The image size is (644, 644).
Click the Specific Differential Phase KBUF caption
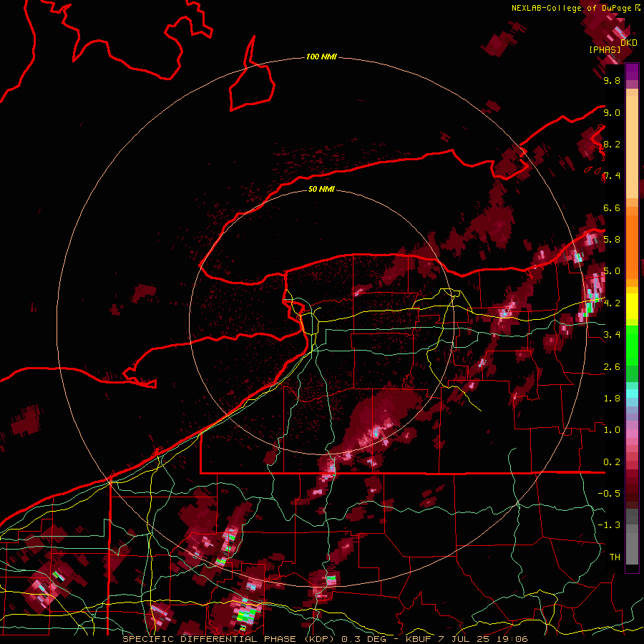click(x=325, y=639)
